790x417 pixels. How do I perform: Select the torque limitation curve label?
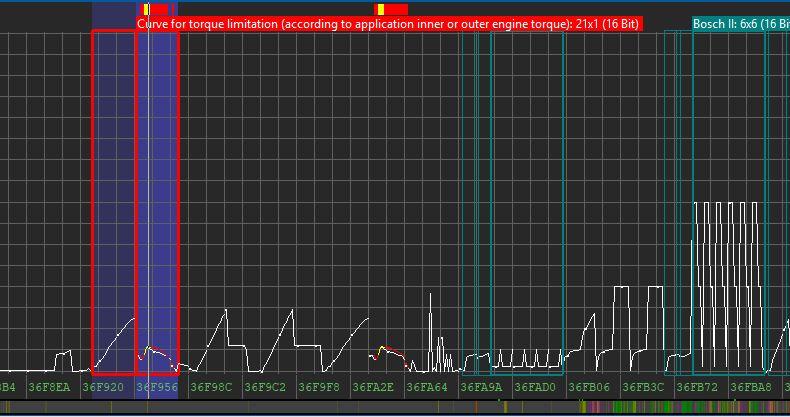tap(389, 24)
